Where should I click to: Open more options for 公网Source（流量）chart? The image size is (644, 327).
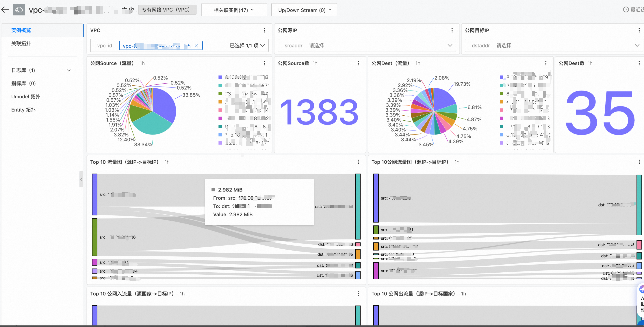(x=264, y=63)
